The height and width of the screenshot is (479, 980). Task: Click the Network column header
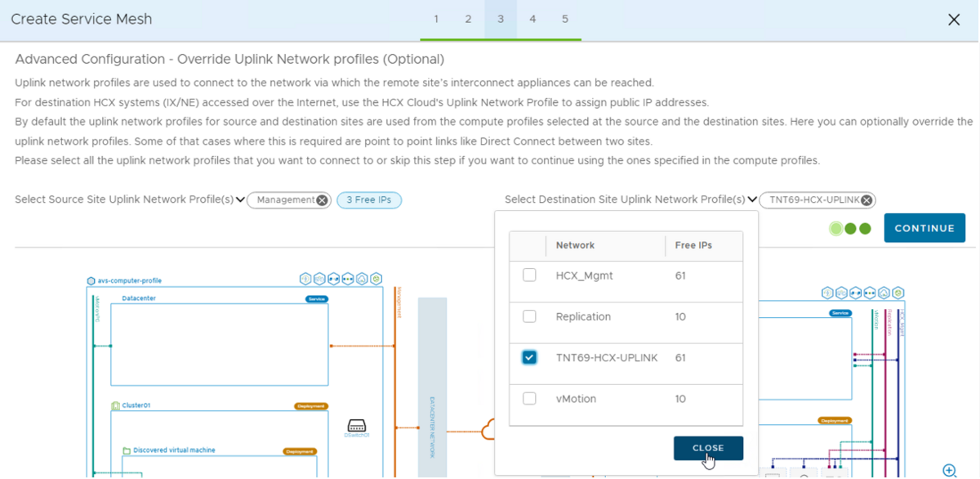pos(575,245)
